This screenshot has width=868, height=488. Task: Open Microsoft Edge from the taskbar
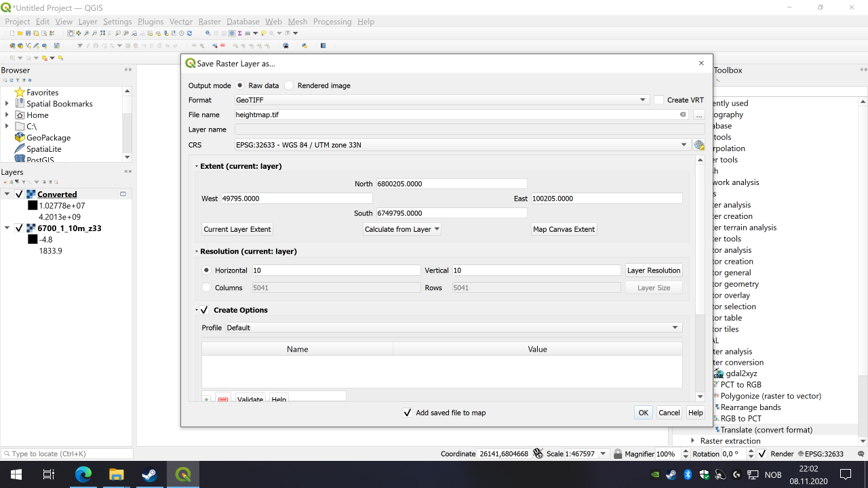[x=83, y=474]
